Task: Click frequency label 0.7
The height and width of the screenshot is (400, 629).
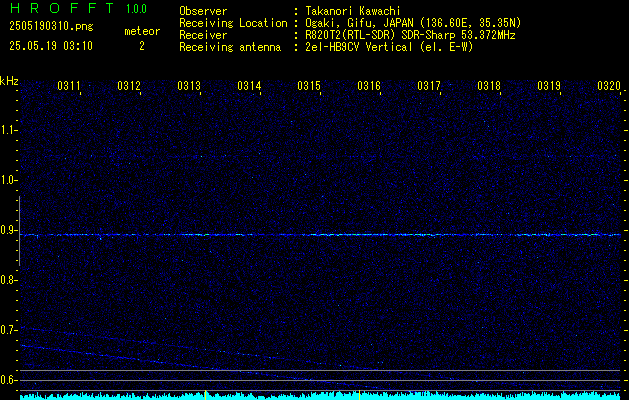Action: [x=9, y=330]
